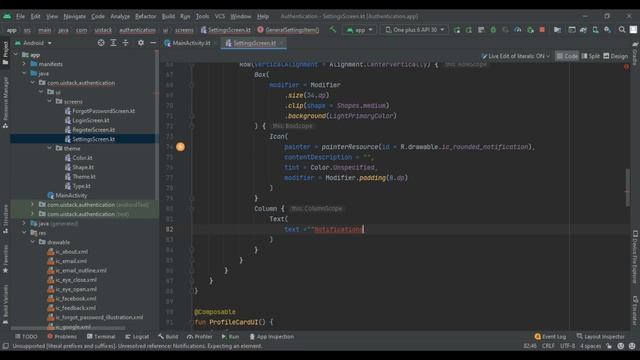Click the green Run app icon
This screenshot has height=360, width=640.
[x=457, y=30]
